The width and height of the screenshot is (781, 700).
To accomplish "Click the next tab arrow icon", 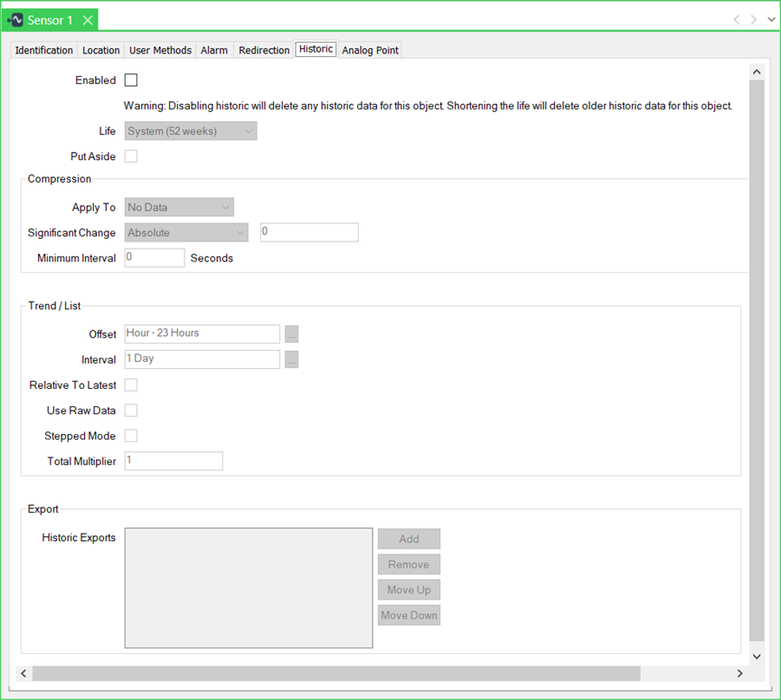I will click(x=754, y=20).
